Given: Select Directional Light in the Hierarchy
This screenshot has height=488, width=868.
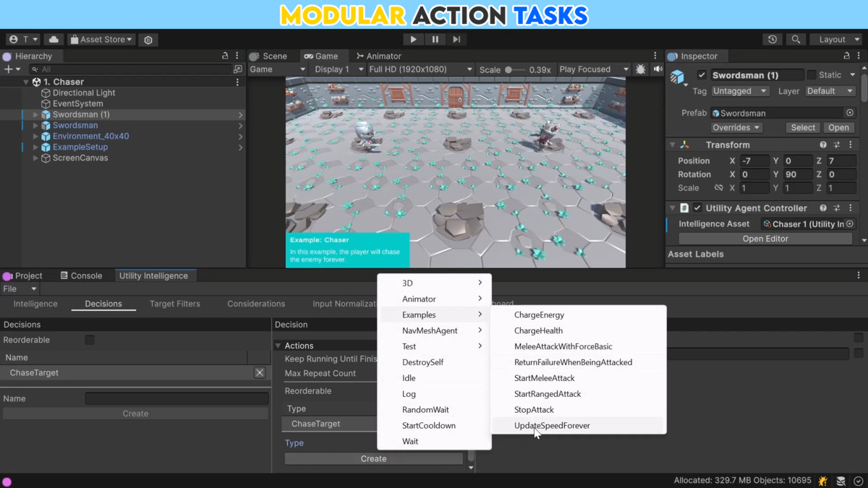Looking at the screenshot, I should (83, 93).
